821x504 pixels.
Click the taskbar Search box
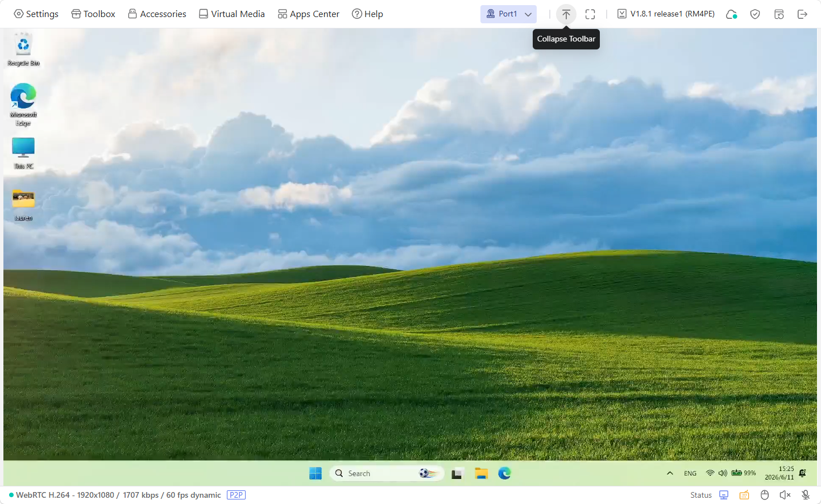tap(387, 473)
